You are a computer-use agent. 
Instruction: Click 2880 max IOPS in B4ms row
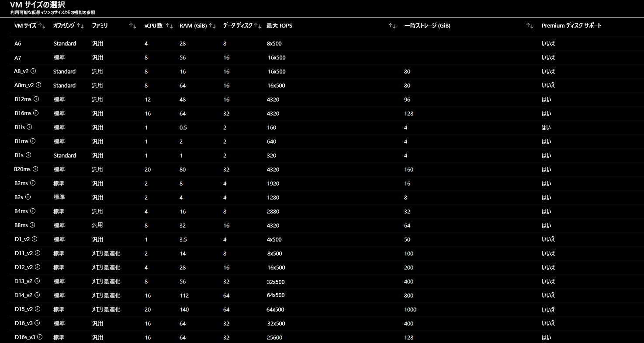[x=273, y=211]
